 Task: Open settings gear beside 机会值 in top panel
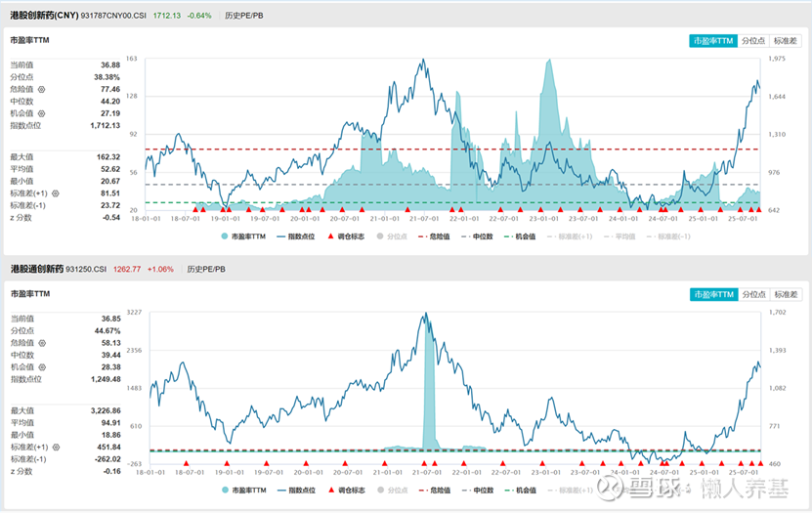[42, 113]
